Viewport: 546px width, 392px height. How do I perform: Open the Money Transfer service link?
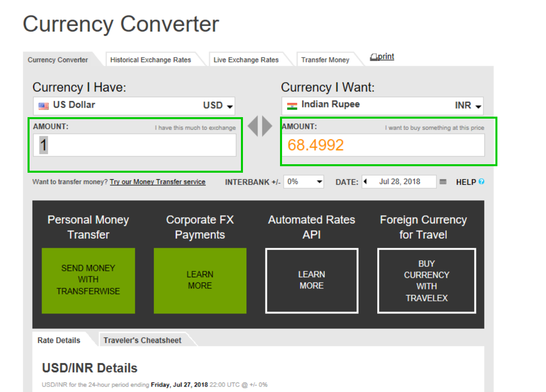[157, 182]
